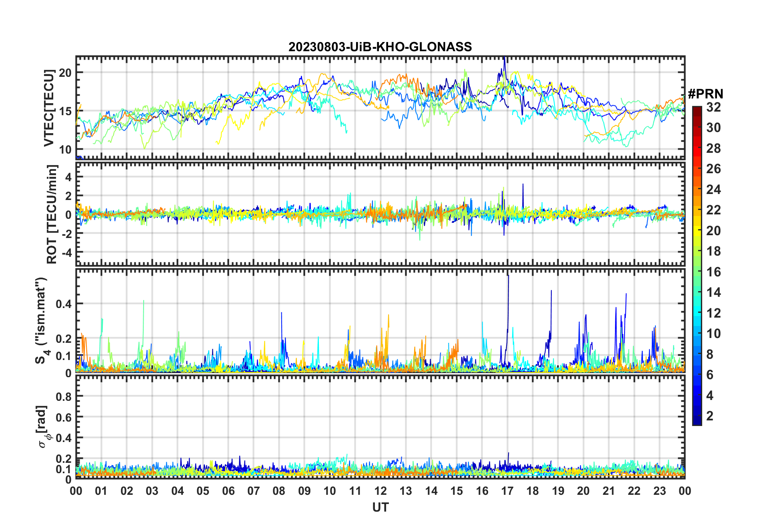The height and width of the screenshot is (532, 761).
Task: Click UT axis hour label "01"
Action: tap(101, 491)
